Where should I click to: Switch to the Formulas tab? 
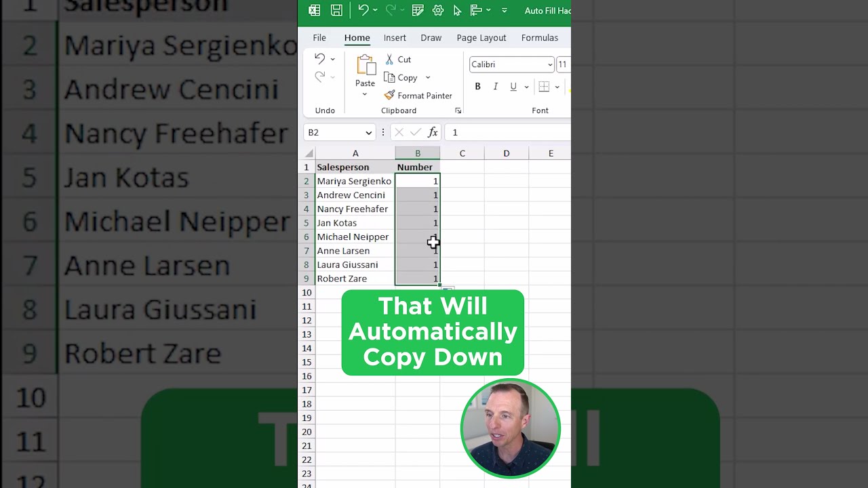point(540,38)
